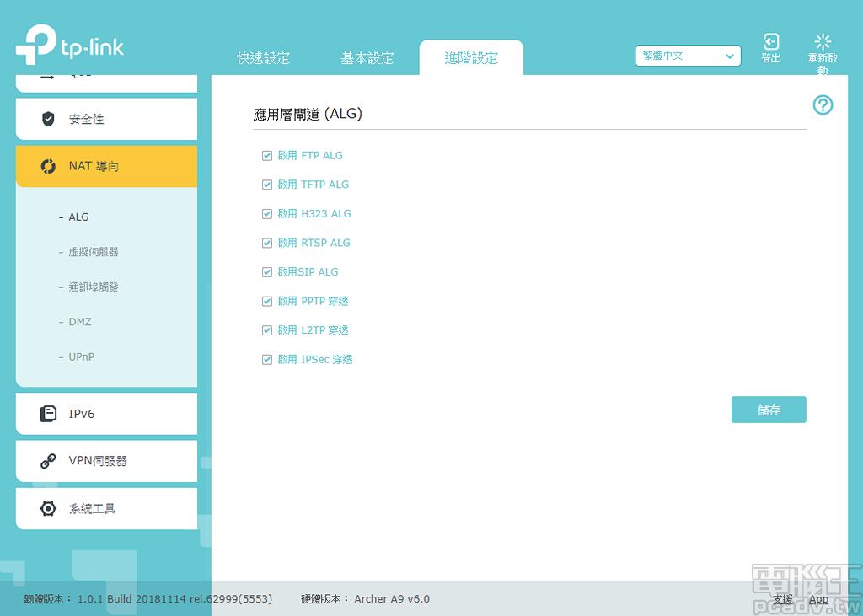This screenshot has height=616, width=863.
Task: Expand the IPv6 sidebar section
Action: point(93,414)
